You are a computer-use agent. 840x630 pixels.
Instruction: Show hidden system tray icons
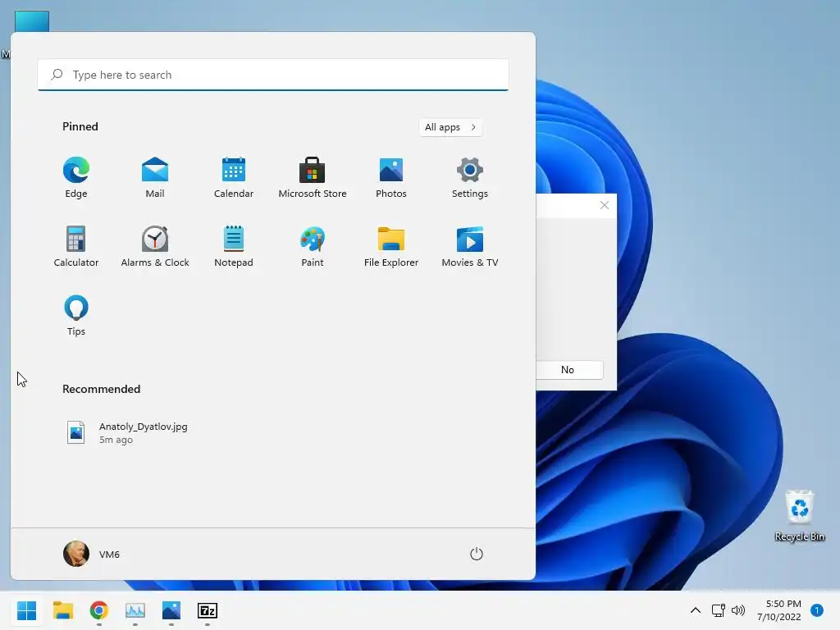(x=696, y=610)
